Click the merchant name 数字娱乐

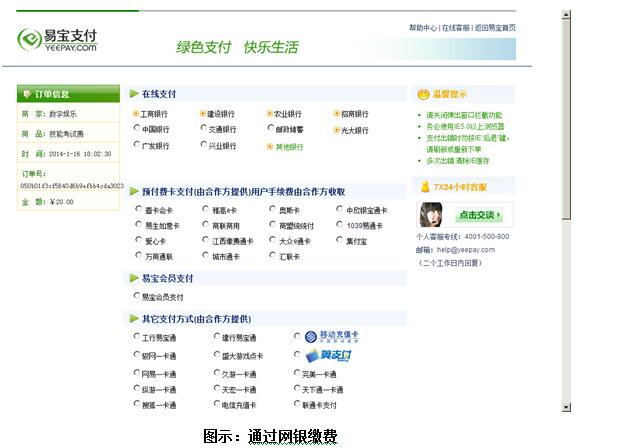(63, 114)
